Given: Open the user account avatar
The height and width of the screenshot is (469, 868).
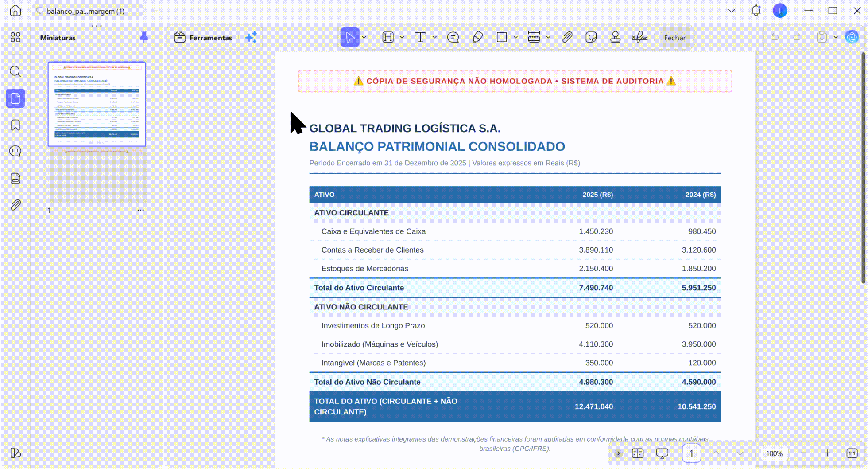Looking at the screenshot, I should (780, 11).
